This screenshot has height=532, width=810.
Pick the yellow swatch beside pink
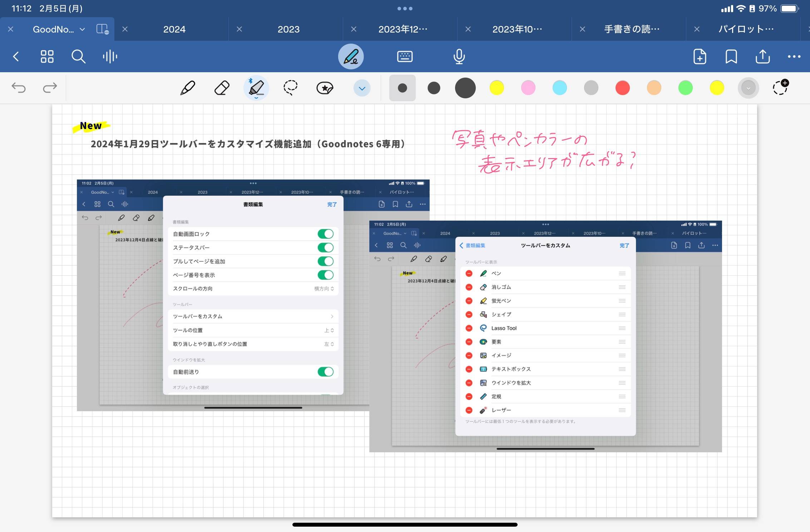point(497,88)
